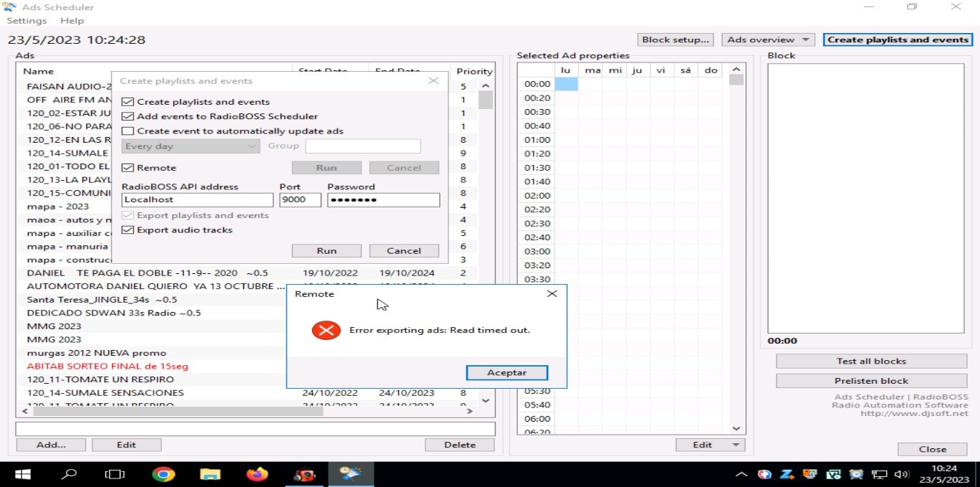Click Run below Export audio tracks
This screenshot has width=980, height=487.
(326, 251)
